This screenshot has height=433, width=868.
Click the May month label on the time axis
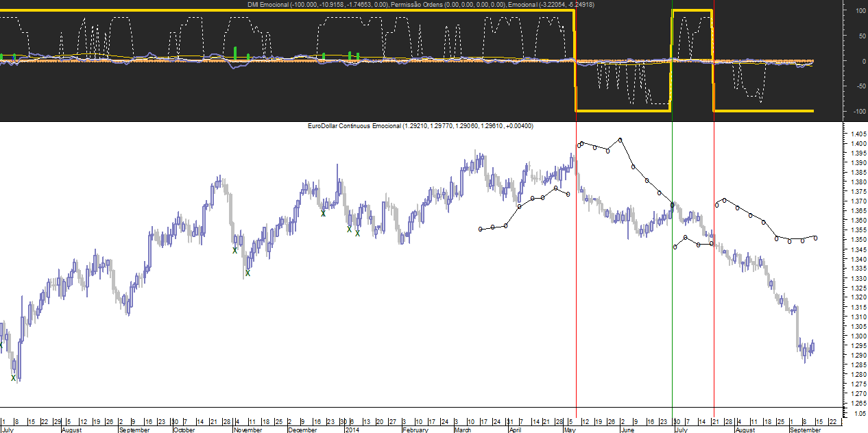pos(570,430)
